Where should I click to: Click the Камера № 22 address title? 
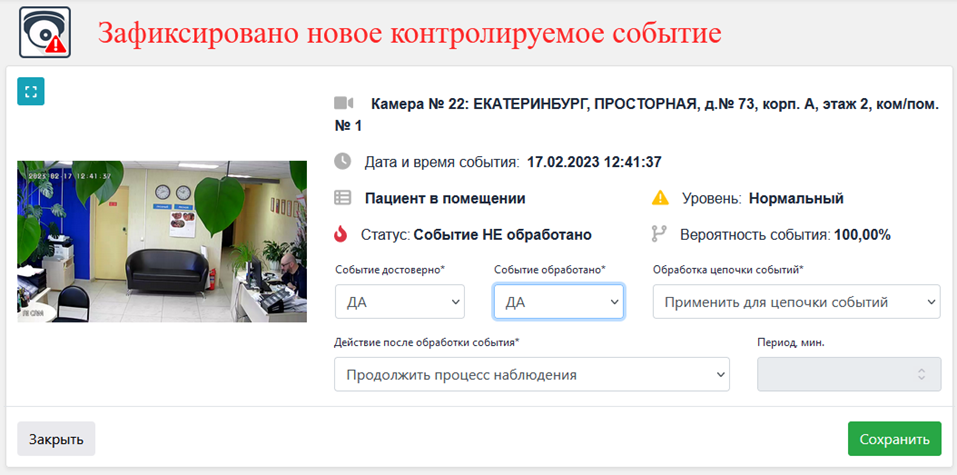[636, 114]
